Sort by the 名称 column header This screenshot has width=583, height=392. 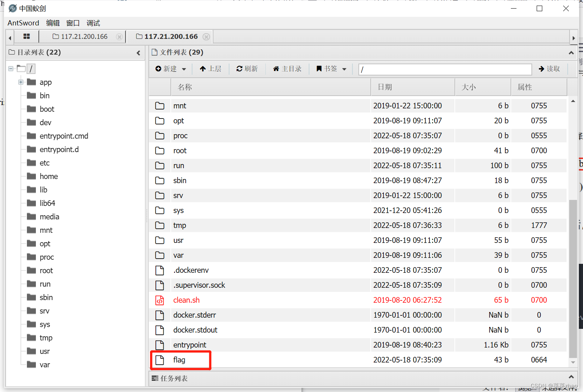[x=271, y=87]
